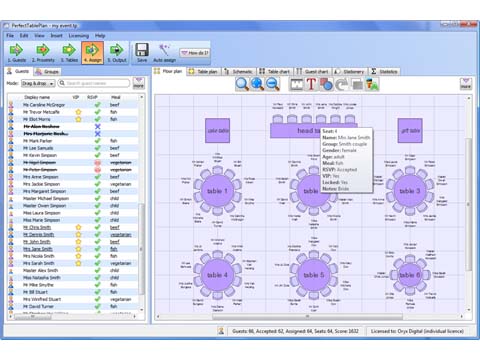480x360 pixels.
Task: Click the plain magnifier zoom icon
Action: tap(242, 84)
